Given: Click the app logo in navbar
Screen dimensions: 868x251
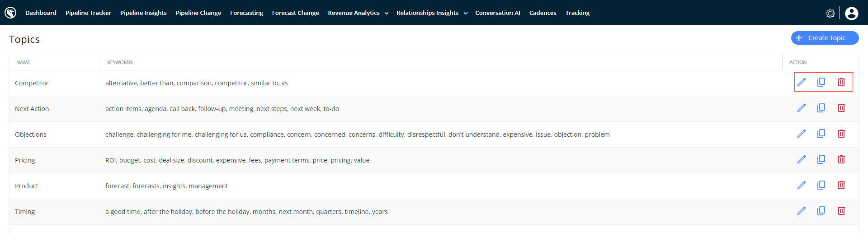Looking at the screenshot, I should [10, 13].
